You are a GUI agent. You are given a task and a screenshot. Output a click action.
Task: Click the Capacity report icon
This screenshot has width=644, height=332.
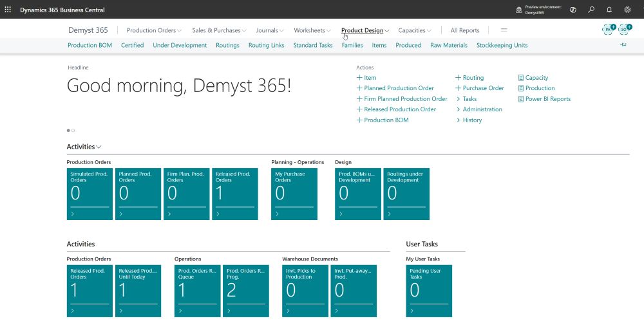pos(521,78)
